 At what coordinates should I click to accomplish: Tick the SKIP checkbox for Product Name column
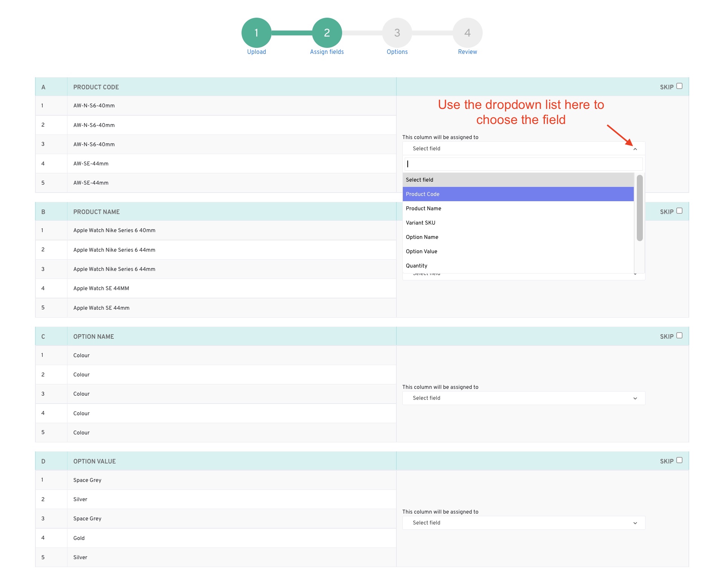coord(679,211)
